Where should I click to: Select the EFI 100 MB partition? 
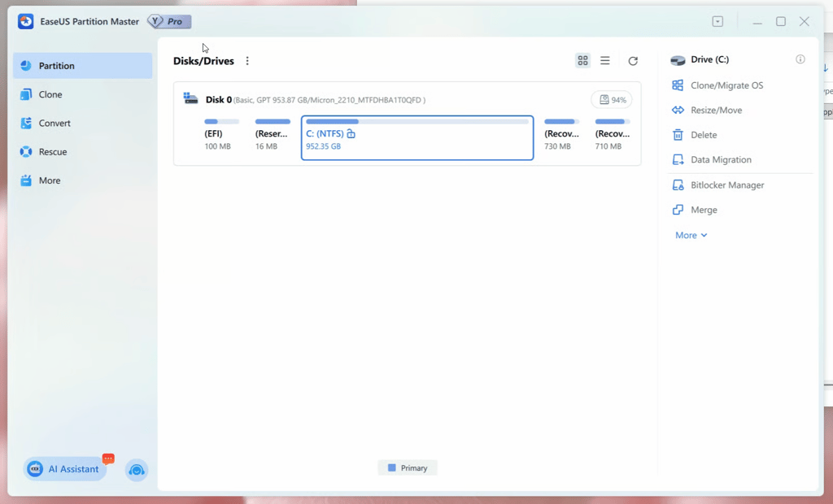pos(221,136)
